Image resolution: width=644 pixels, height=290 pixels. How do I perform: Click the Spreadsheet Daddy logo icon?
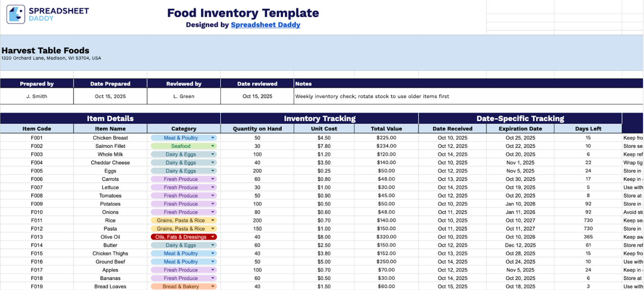(x=15, y=13)
